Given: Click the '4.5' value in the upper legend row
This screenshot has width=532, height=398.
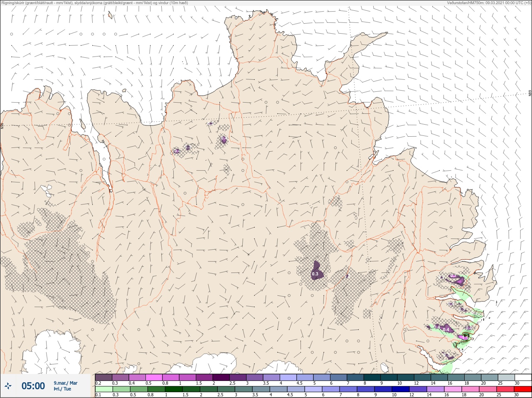Looking at the screenshot, I should point(299,383).
